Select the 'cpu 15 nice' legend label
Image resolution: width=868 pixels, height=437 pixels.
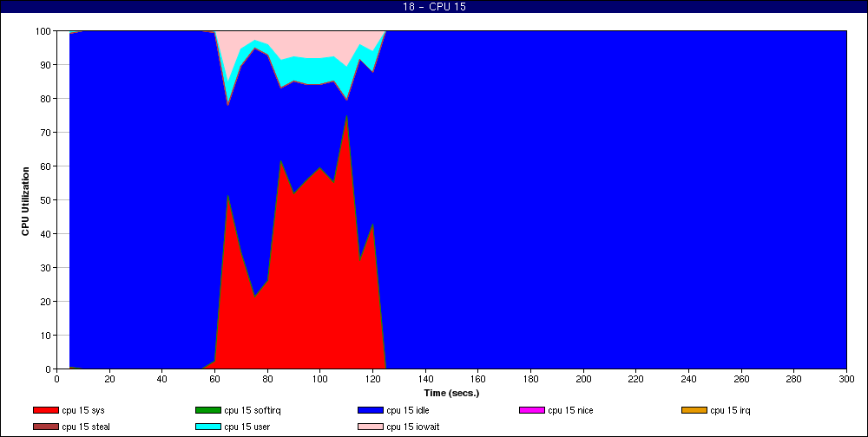coord(570,410)
